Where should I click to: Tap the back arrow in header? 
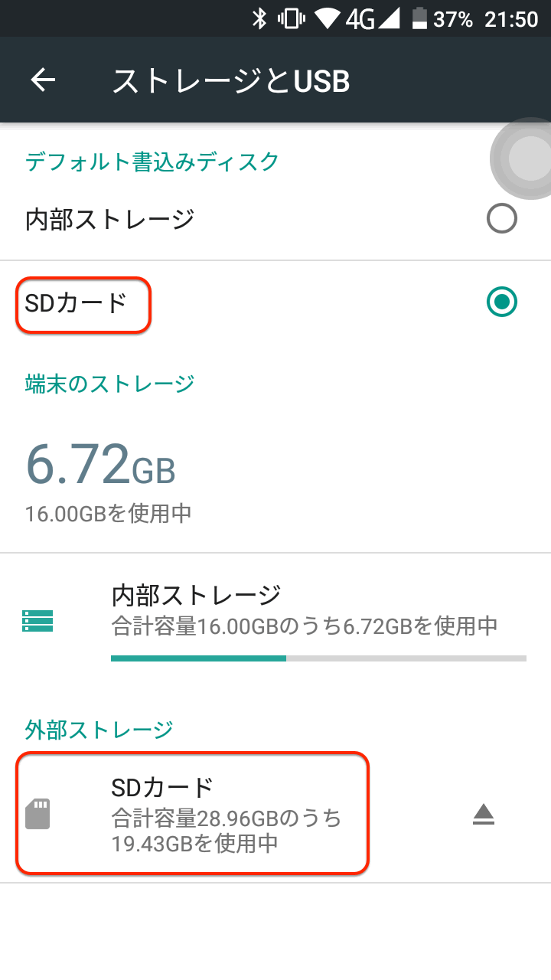point(43,80)
